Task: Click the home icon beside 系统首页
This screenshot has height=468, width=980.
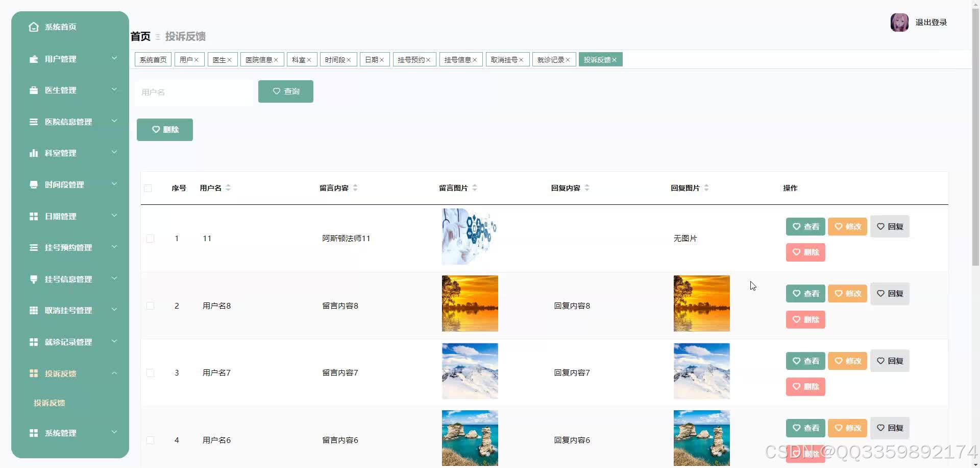Action: tap(34, 27)
